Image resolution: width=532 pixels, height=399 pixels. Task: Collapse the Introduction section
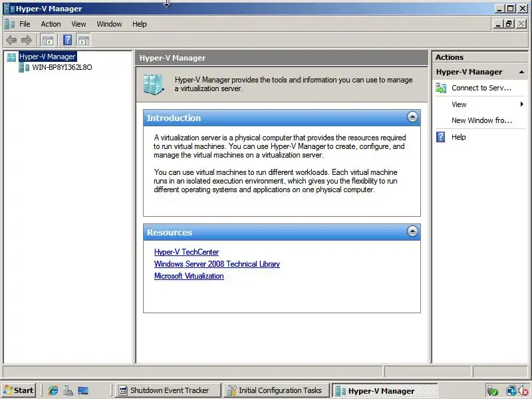coord(412,117)
